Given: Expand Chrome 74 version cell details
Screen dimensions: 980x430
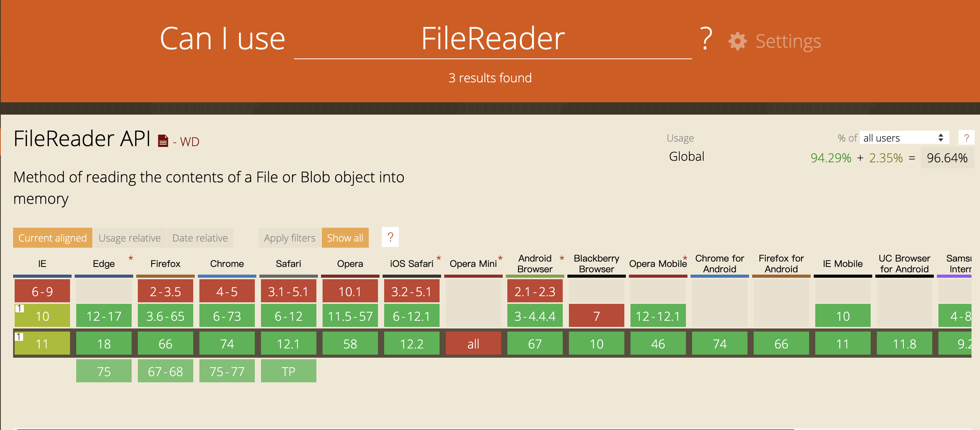Looking at the screenshot, I should 227,343.
